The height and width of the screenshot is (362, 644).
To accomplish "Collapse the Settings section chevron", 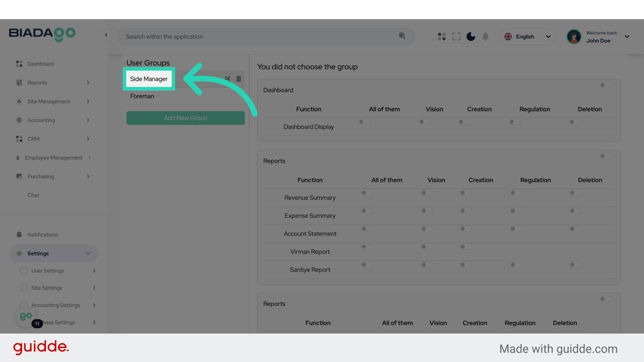I will [88, 253].
